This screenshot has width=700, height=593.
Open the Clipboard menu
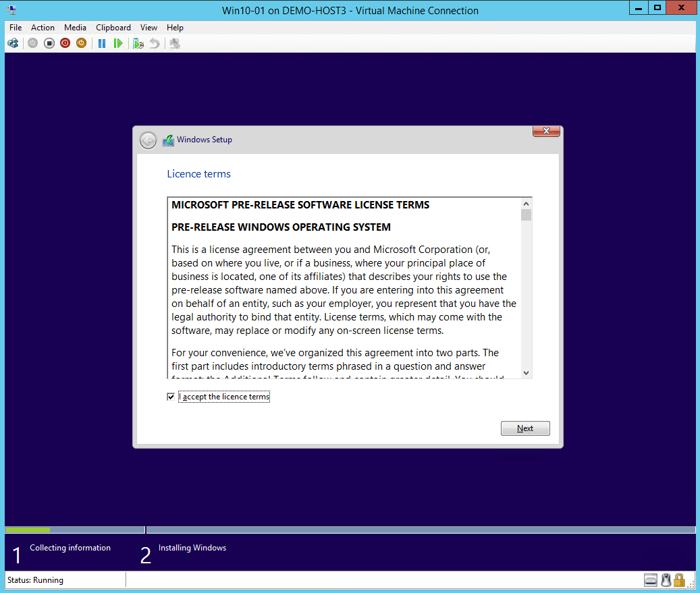[x=113, y=28]
